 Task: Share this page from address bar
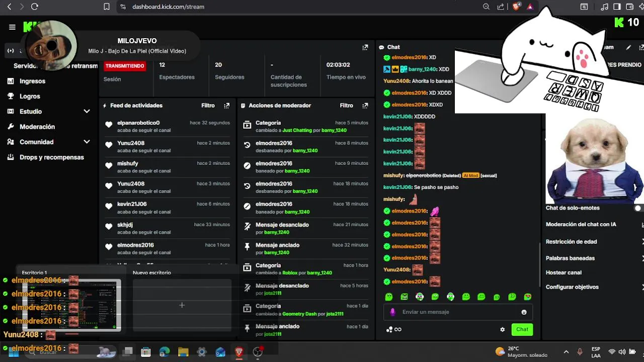point(501,7)
